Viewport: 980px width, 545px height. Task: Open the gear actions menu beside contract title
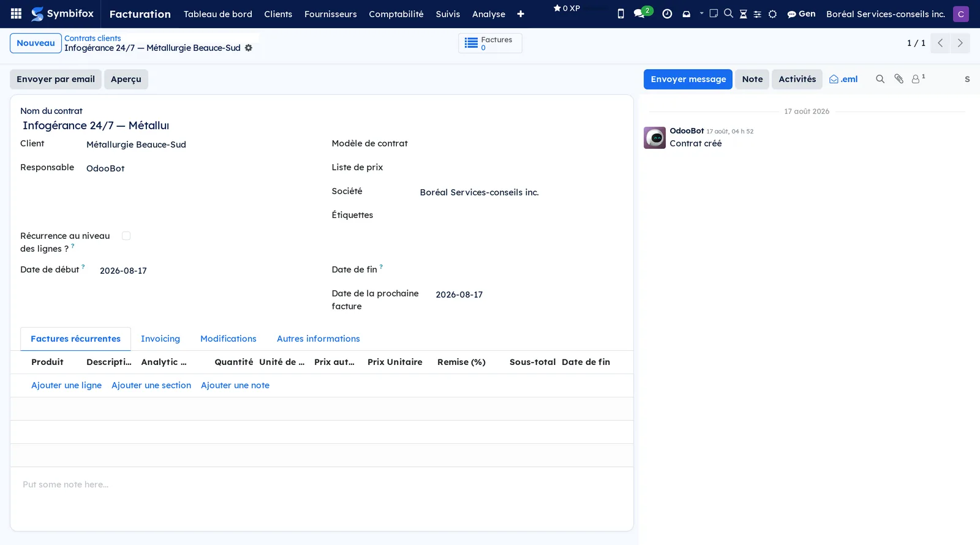pyautogui.click(x=248, y=48)
